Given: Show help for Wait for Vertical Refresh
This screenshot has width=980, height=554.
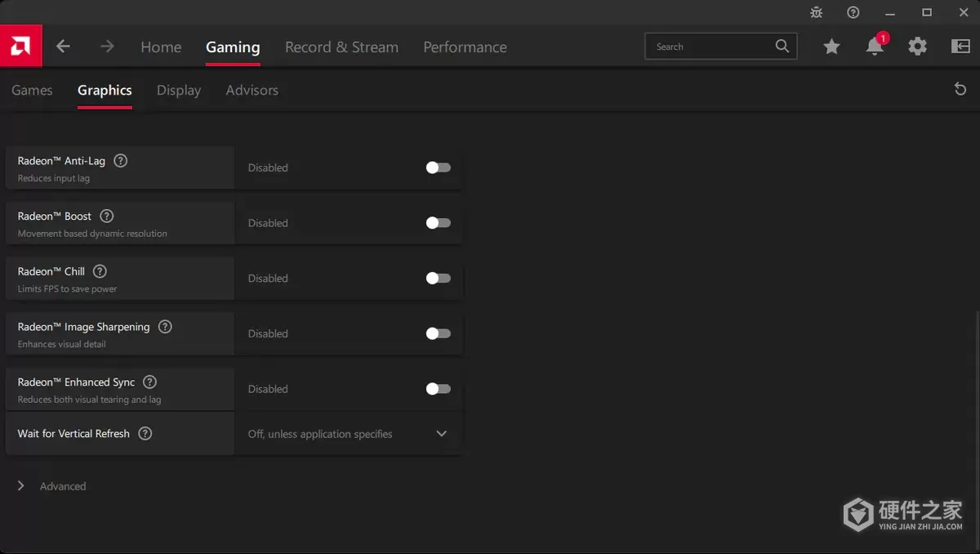Looking at the screenshot, I should [145, 434].
